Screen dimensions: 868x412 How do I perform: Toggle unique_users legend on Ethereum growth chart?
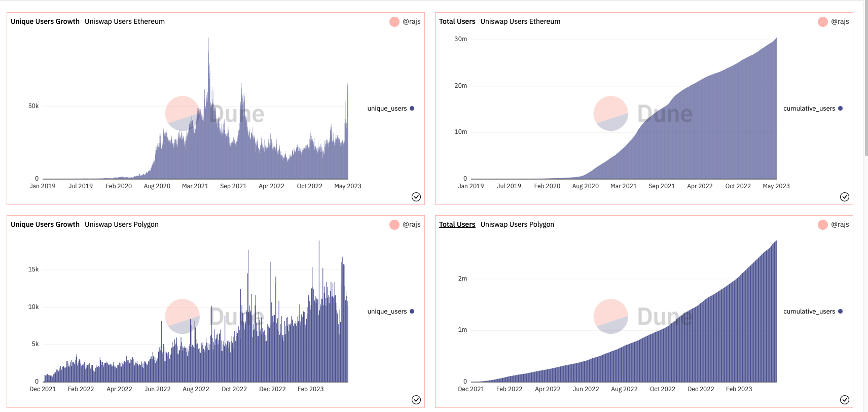[390, 109]
